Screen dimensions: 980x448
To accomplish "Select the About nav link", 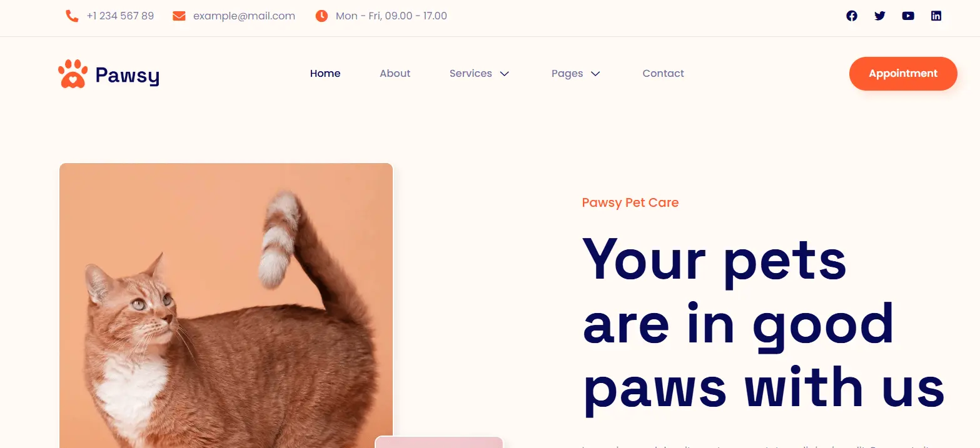I will coord(395,74).
